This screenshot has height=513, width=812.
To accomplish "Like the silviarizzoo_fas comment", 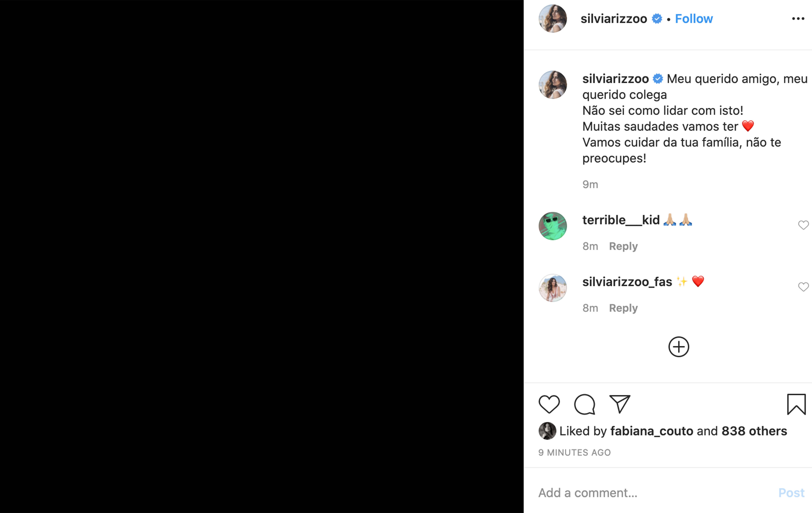I will [803, 287].
